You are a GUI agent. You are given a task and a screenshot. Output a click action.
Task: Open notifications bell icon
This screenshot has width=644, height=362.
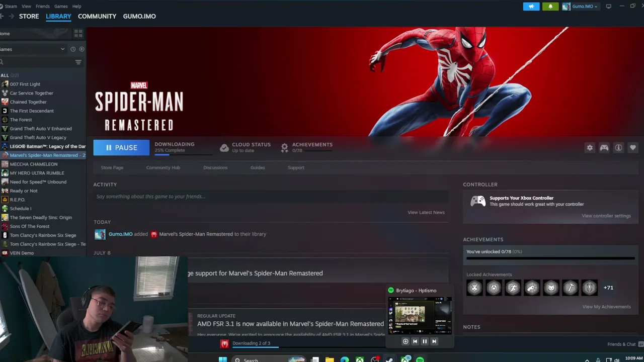550,7
